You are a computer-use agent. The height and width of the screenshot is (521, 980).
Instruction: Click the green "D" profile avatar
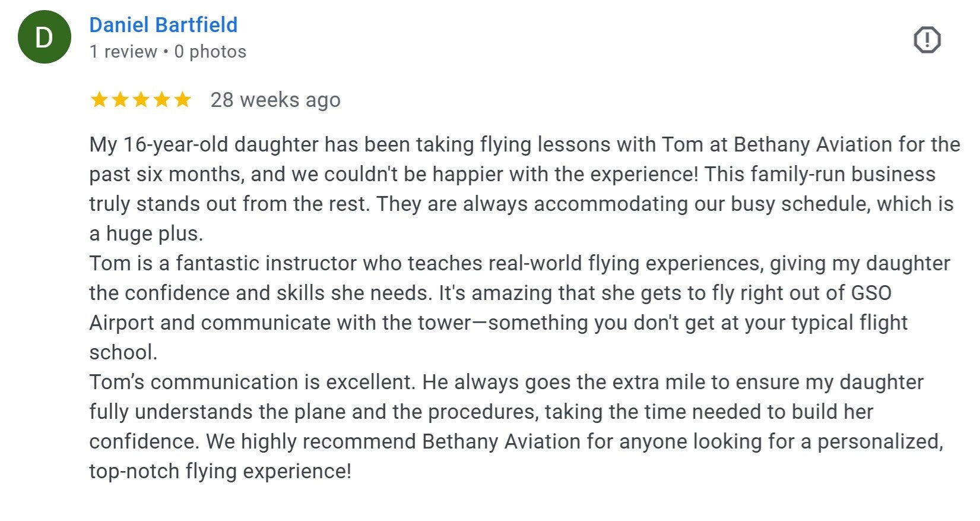45,37
